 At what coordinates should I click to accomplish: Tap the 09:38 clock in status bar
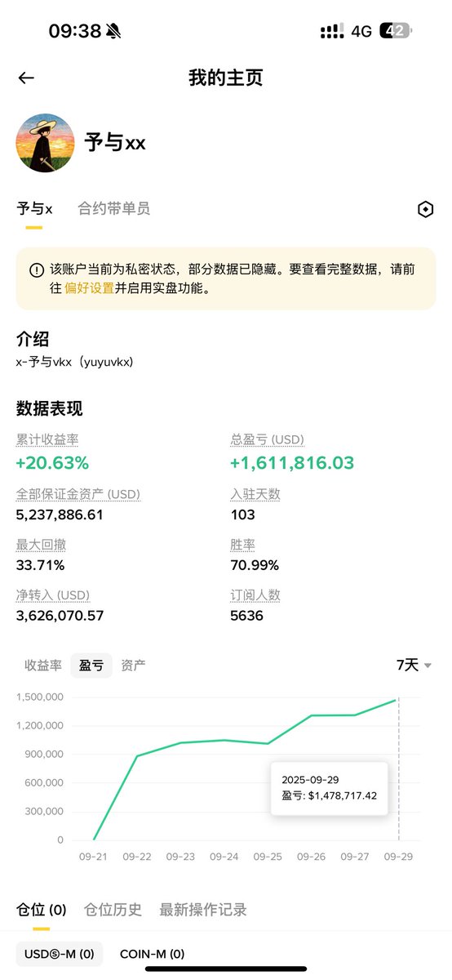[75, 31]
